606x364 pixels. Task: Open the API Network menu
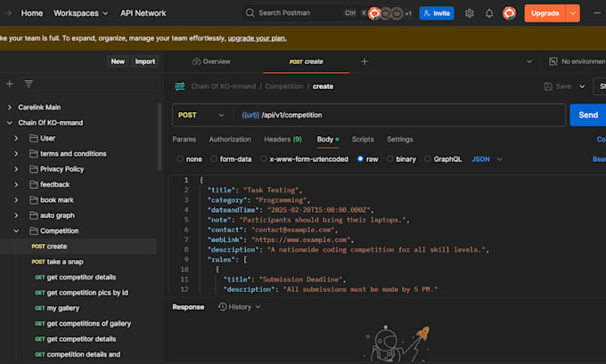[x=143, y=13]
